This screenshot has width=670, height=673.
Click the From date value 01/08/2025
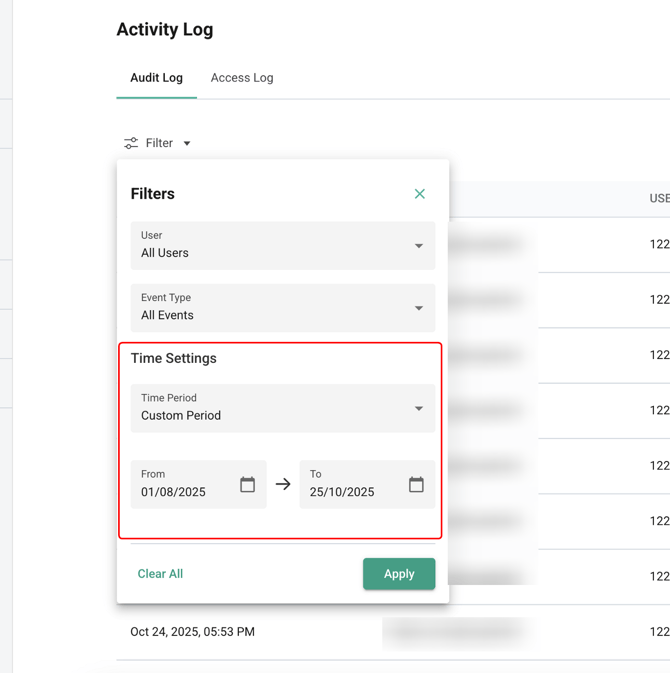click(x=174, y=492)
